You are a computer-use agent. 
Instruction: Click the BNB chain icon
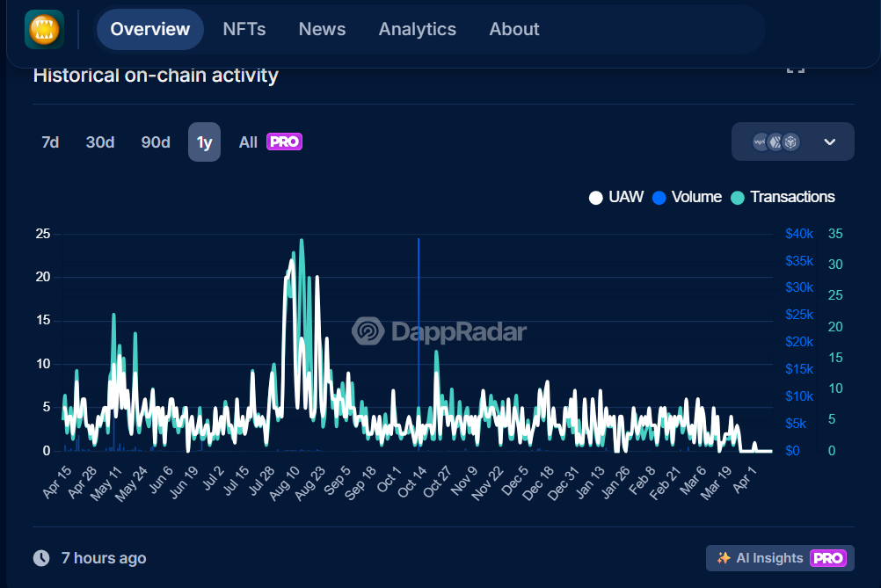[x=790, y=142]
